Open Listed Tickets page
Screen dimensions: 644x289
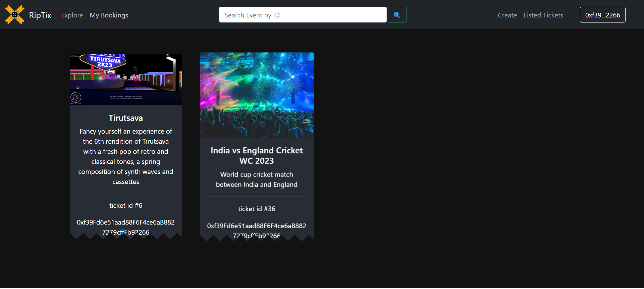(x=543, y=15)
